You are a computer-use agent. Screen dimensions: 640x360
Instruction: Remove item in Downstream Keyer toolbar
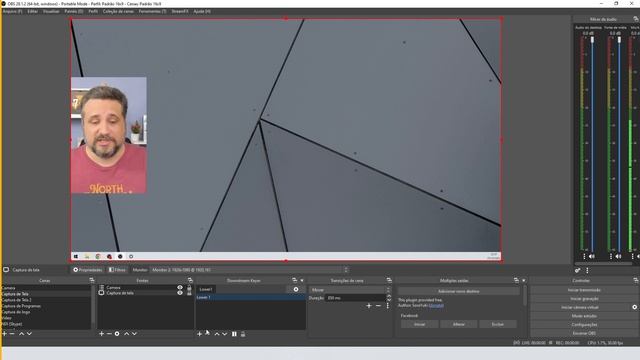tap(207, 333)
